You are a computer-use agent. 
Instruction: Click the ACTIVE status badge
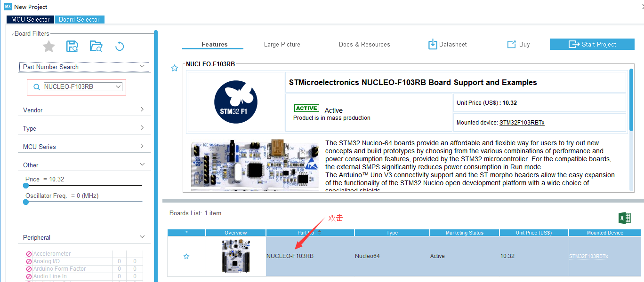pyautogui.click(x=306, y=108)
